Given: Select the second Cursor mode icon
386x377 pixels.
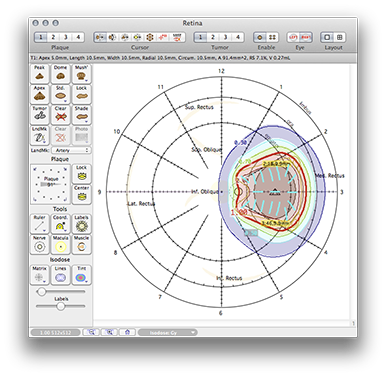Looking at the screenshot, I should click(112, 37).
